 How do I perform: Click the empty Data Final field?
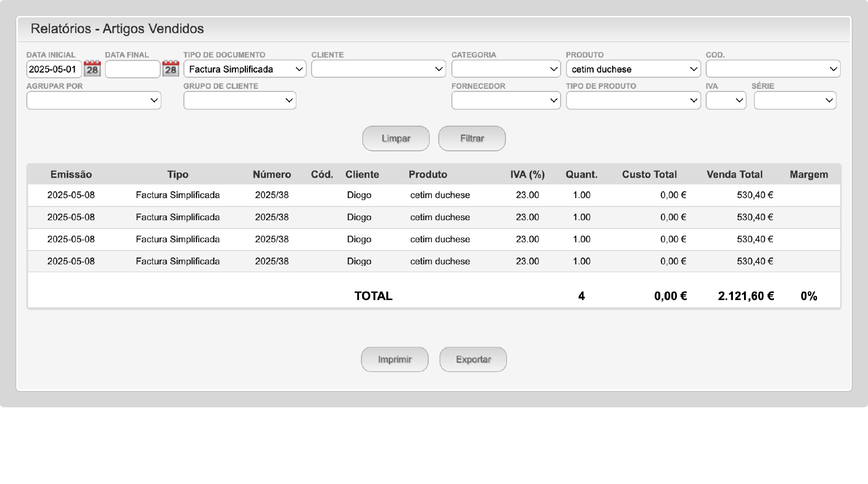132,69
